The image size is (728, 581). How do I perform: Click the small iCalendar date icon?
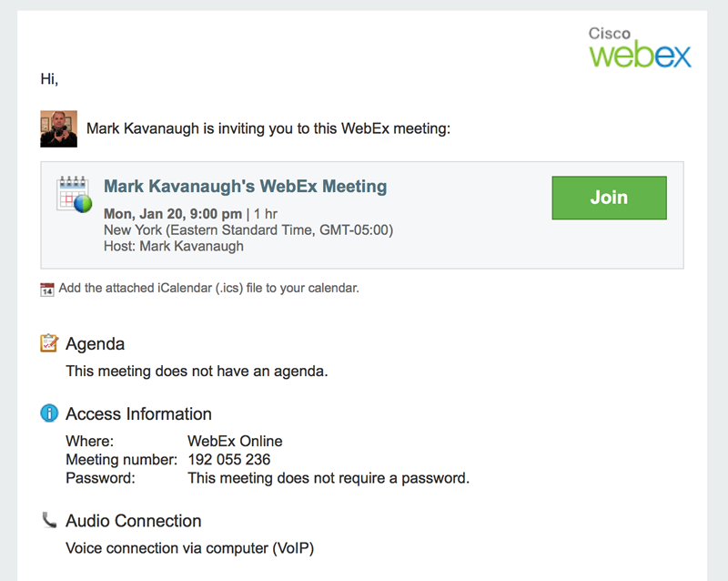[x=47, y=289]
